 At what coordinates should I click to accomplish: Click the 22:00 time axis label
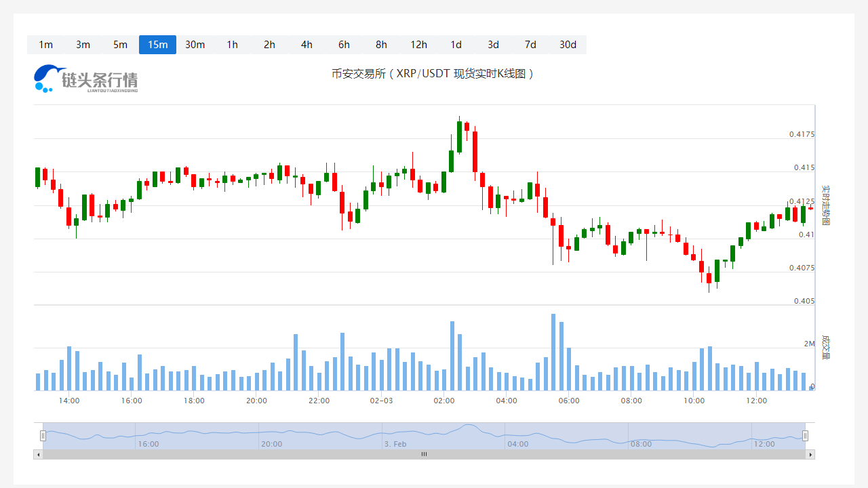319,401
